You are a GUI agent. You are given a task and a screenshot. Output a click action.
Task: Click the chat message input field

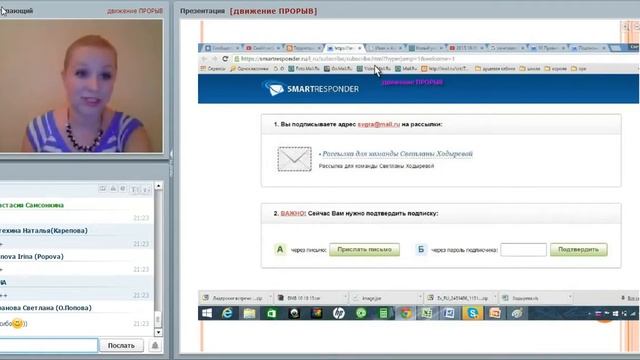point(48,345)
